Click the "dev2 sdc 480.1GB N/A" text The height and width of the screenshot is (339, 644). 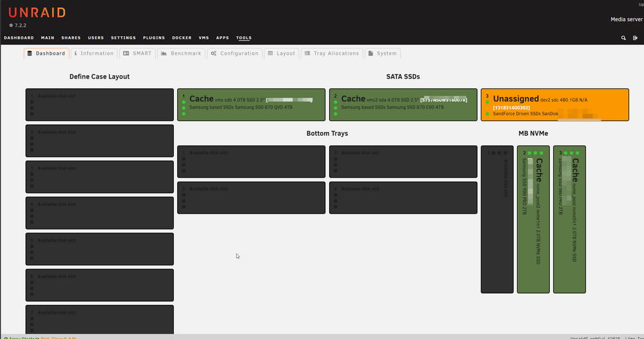[x=564, y=100]
